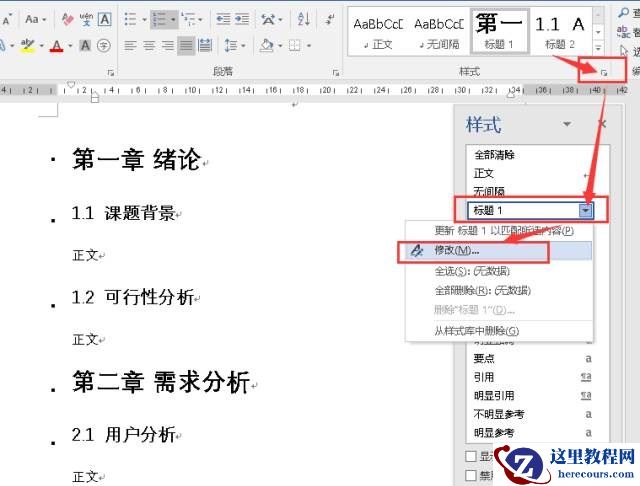Click the Asian Layout icon

click(268, 19)
